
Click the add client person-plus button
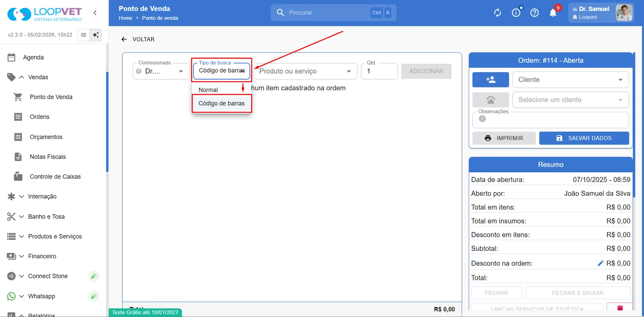[491, 80]
